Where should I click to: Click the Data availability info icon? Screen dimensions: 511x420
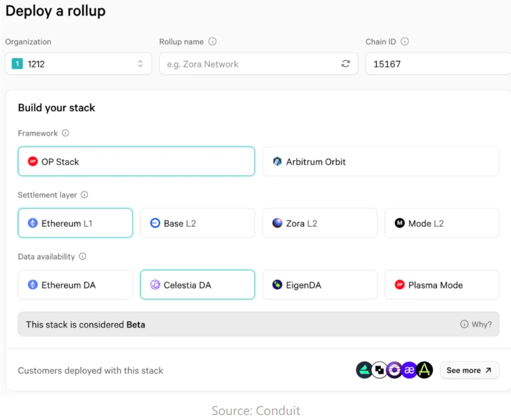point(82,256)
